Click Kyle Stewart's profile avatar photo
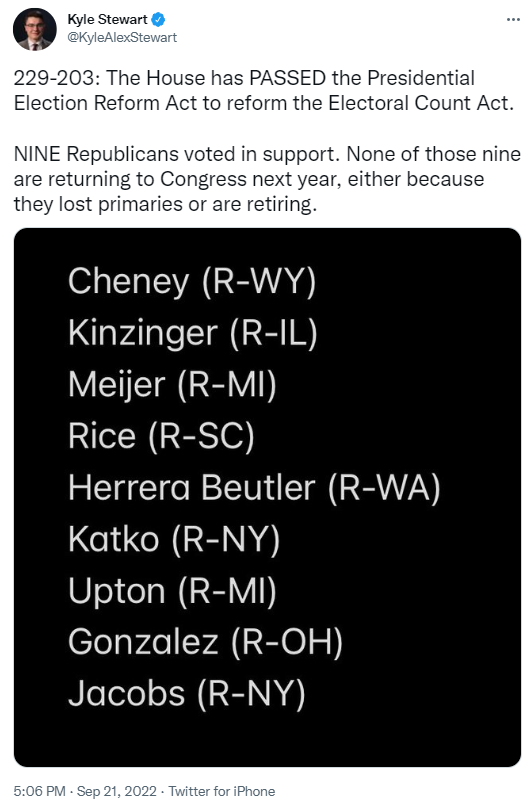 click(x=34, y=29)
